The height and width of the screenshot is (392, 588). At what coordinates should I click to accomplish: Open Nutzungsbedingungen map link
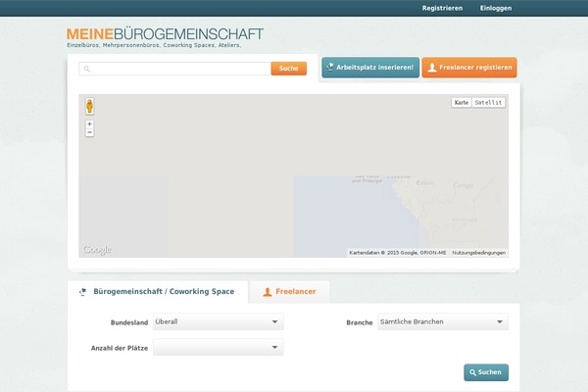coord(479,253)
